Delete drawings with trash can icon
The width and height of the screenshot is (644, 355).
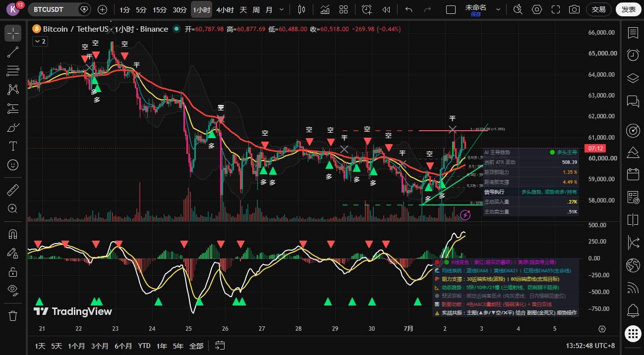13,315
